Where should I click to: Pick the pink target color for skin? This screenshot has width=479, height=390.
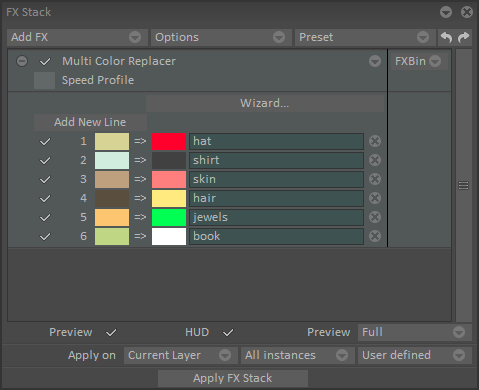169,179
